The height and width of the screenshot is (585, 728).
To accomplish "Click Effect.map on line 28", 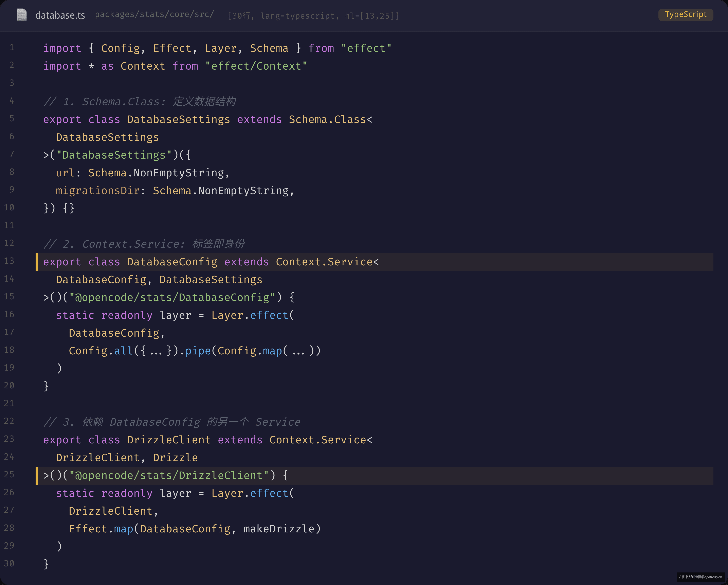I will [x=101, y=529].
